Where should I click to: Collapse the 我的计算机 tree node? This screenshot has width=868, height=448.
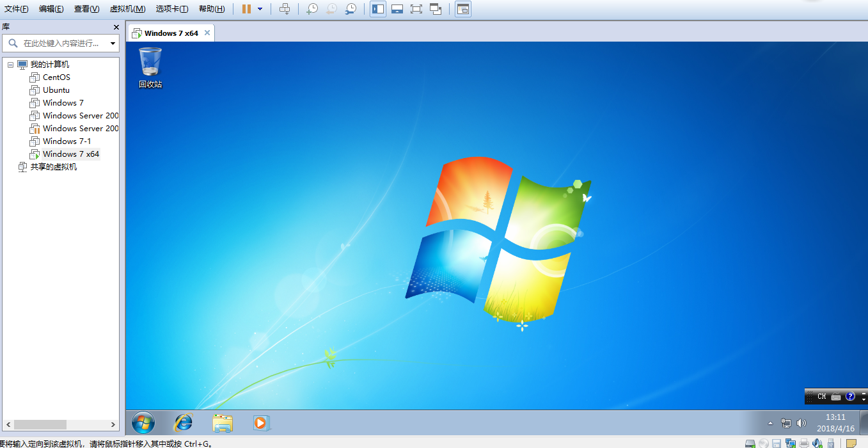click(x=10, y=65)
